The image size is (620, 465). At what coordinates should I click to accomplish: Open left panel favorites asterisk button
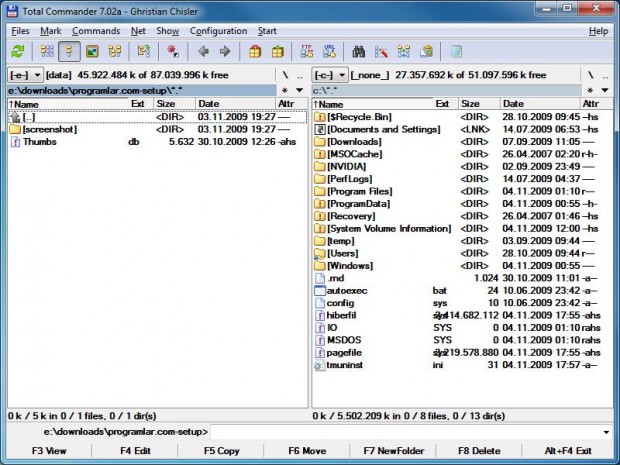coord(285,91)
